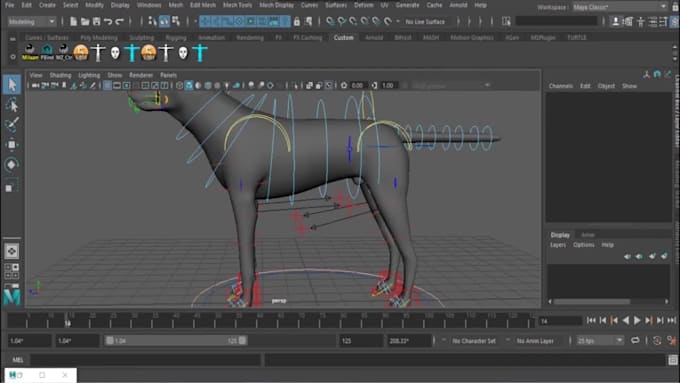This screenshot has height=383, width=680.
Task: Activate the Move tool in the toolbox
Action: [x=12, y=144]
